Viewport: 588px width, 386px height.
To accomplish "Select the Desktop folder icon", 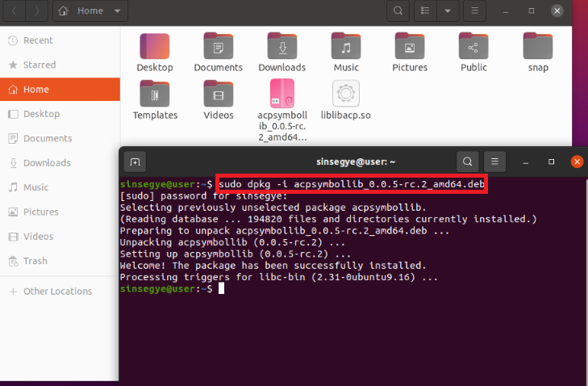I will tap(155, 46).
